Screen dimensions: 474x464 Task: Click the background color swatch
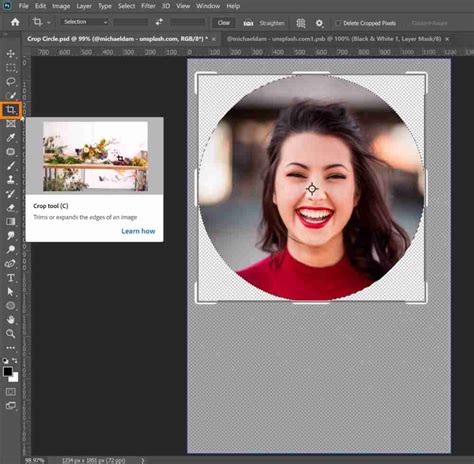14,377
